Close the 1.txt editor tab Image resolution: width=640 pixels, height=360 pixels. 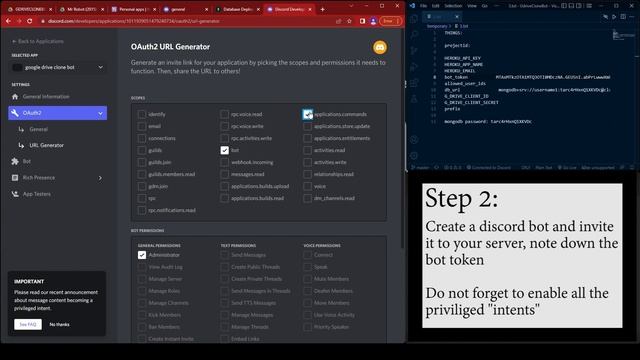[457, 17]
